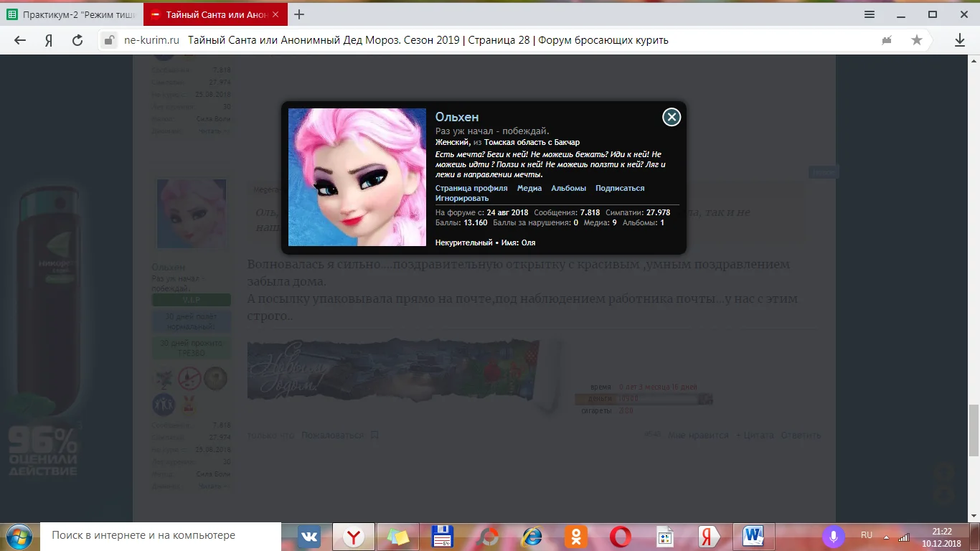The image size is (980, 551).
Task: Show hidden system tray icons
Action: point(886,537)
